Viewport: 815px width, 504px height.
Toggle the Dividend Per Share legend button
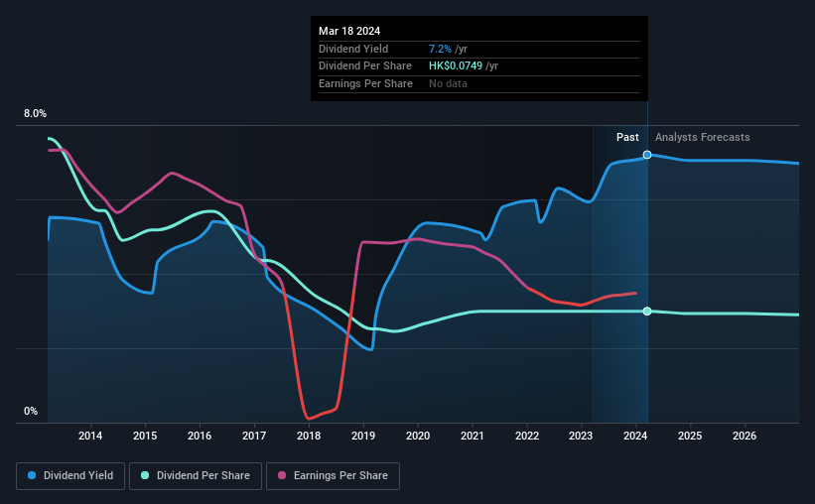pos(196,476)
